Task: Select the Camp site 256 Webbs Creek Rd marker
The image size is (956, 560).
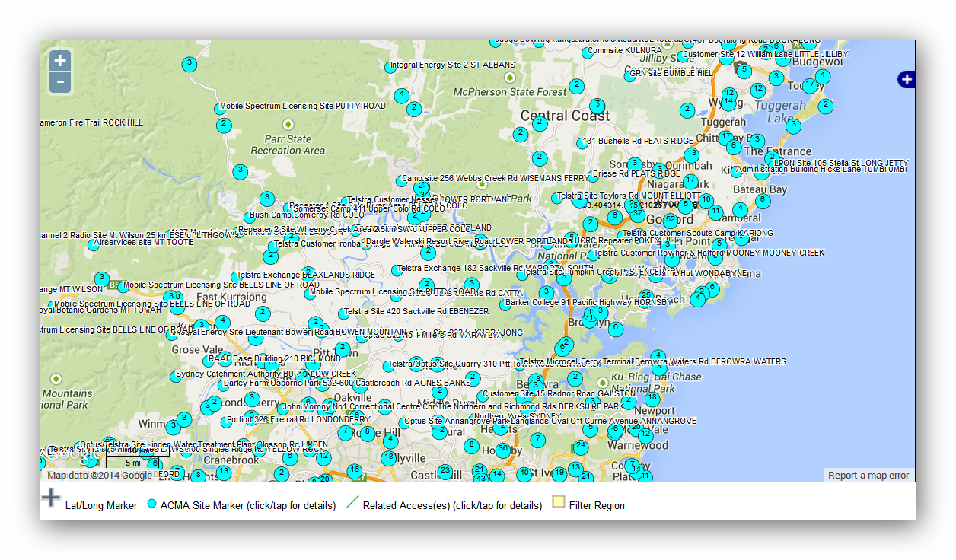Action: tap(401, 180)
